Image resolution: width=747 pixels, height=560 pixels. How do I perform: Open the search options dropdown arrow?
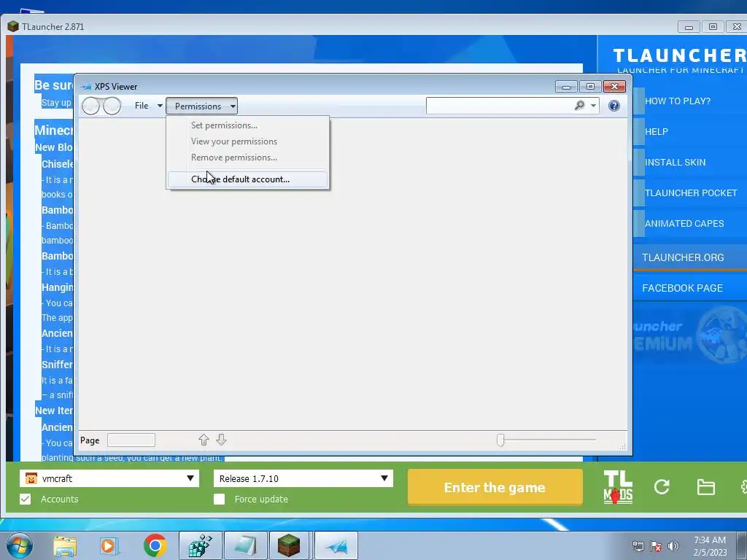coord(593,106)
